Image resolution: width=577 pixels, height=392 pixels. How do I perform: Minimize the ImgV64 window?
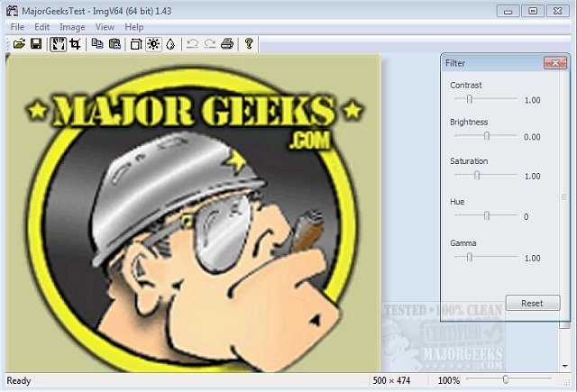[508, 11]
